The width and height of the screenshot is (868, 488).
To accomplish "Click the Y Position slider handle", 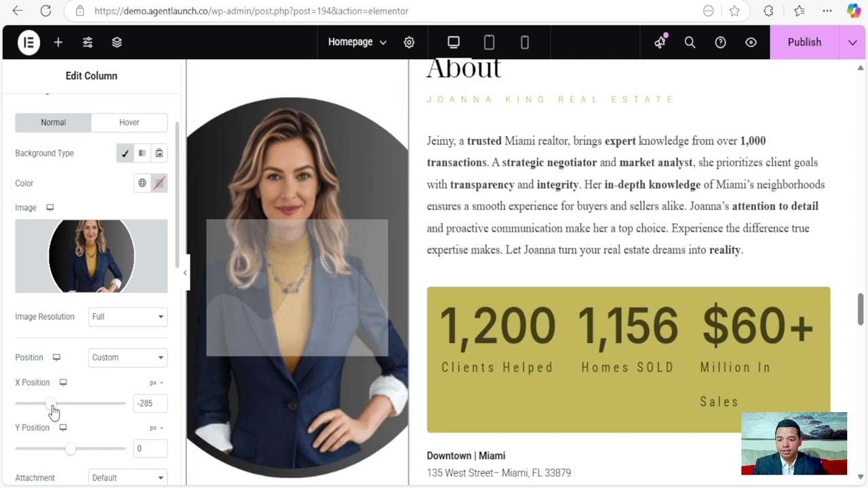I will [x=70, y=449].
